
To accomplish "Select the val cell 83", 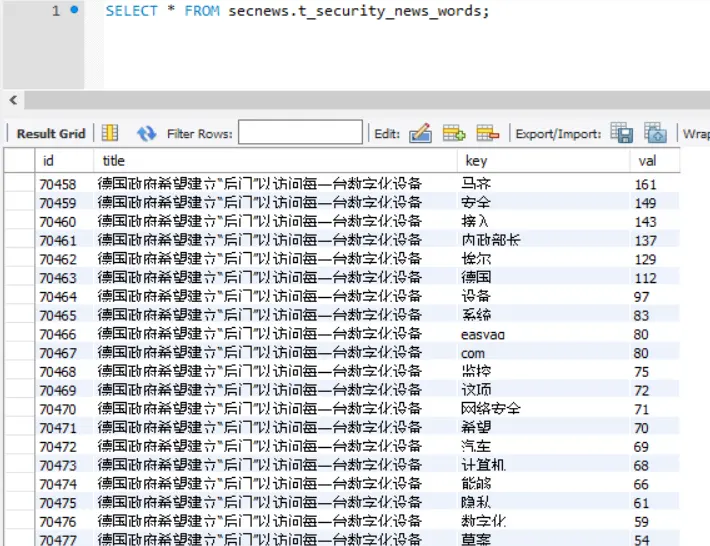I will coord(655,315).
